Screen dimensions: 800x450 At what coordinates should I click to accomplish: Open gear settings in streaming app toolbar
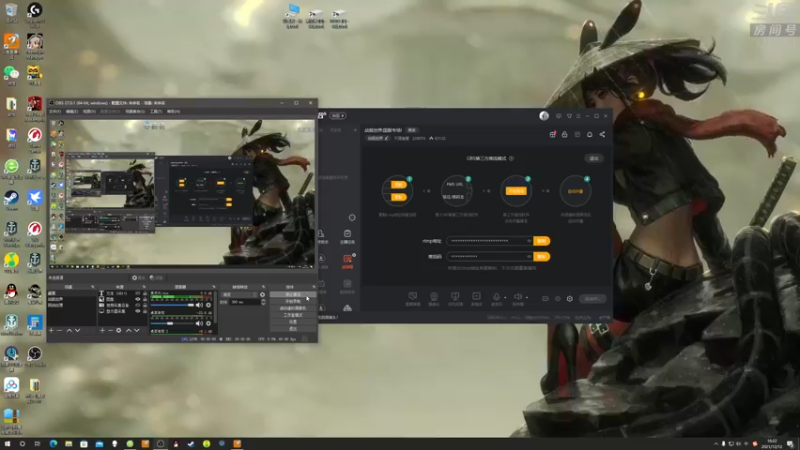(x=570, y=299)
